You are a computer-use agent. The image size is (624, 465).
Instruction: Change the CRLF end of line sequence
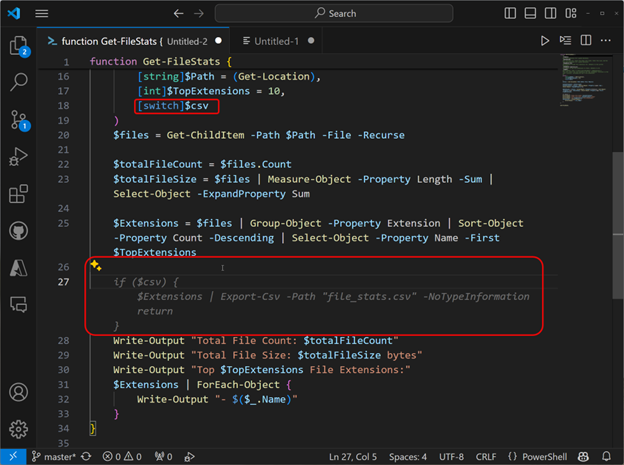click(x=486, y=457)
